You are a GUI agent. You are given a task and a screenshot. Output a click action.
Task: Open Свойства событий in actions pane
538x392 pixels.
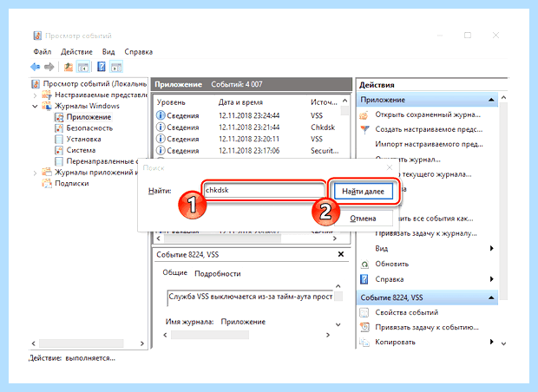pos(406,312)
